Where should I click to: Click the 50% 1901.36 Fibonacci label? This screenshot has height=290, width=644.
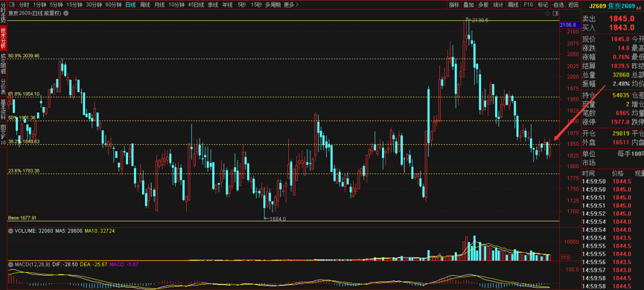tap(22, 117)
